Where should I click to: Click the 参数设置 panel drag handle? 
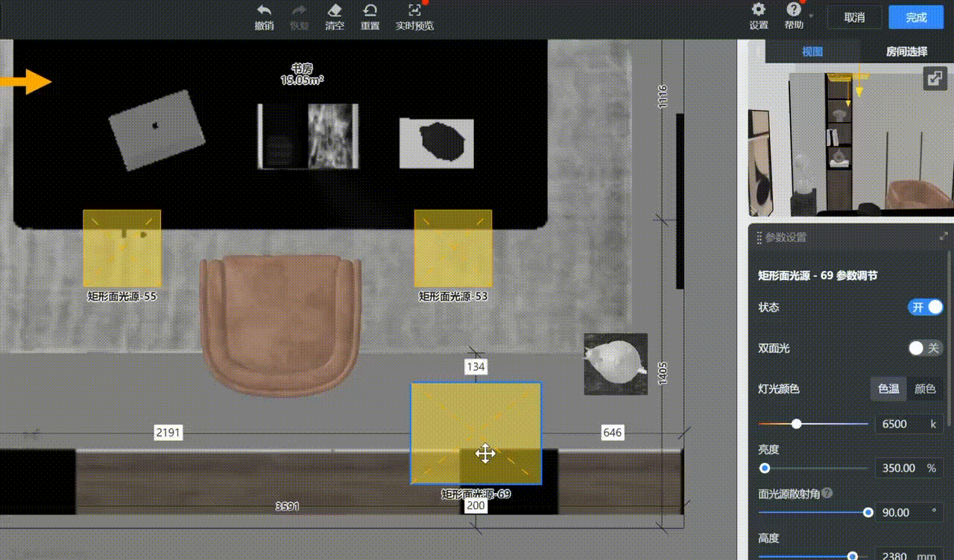click(759, 238)
